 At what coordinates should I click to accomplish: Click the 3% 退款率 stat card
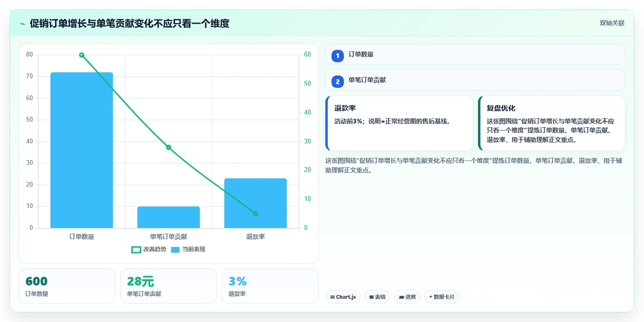pyautogui.click(x=270, y=286)
